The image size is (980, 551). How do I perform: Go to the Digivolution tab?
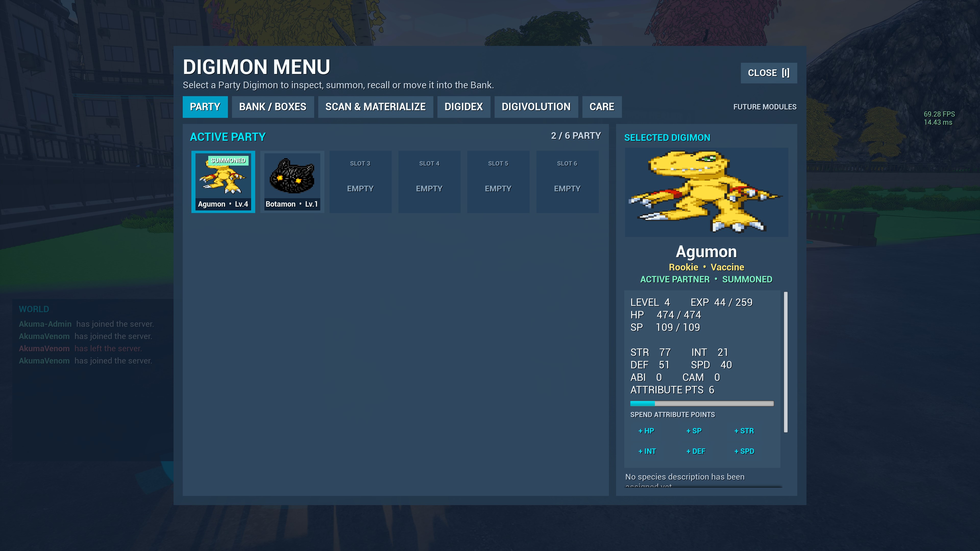click(536, 107)
